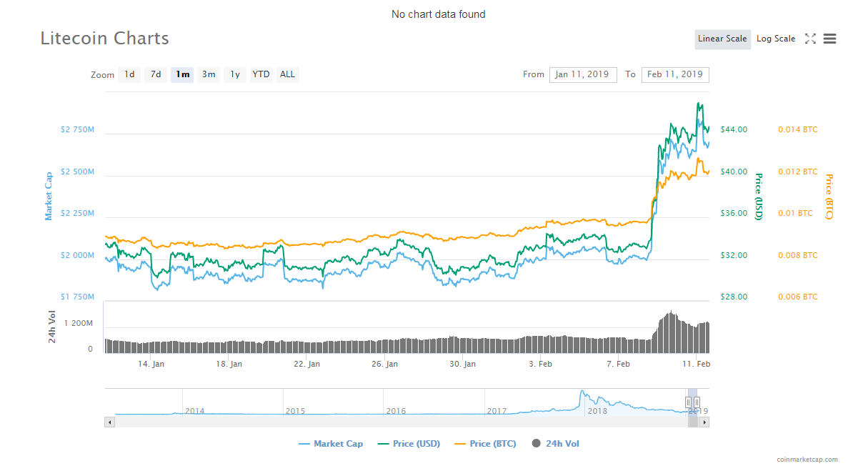The width and height of the screenshot is (868, 476).
Task: Click the 2014 label in navigator
Action: [x=194, y=411]
